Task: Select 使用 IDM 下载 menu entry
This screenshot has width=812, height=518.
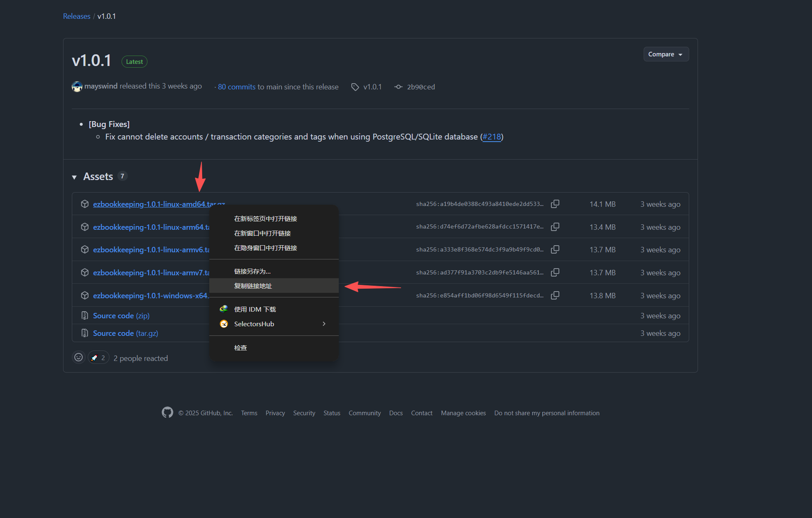Action: click(x=255, y=309)
